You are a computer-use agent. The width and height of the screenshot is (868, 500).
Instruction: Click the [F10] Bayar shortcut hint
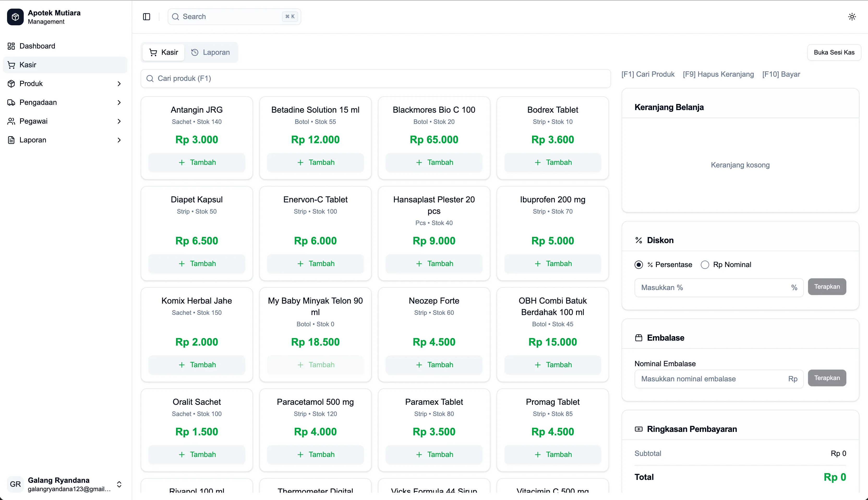781,75
